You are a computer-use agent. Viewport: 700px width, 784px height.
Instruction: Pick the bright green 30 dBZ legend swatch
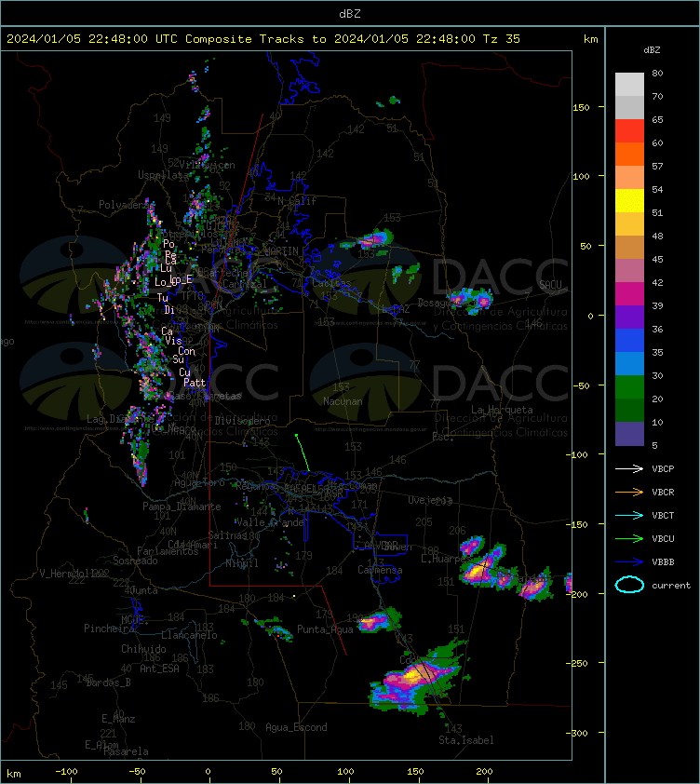[629, 387]
